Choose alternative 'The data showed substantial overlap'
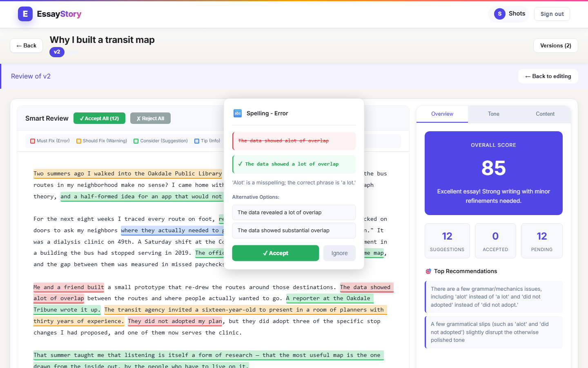 [x=294, y=230]
